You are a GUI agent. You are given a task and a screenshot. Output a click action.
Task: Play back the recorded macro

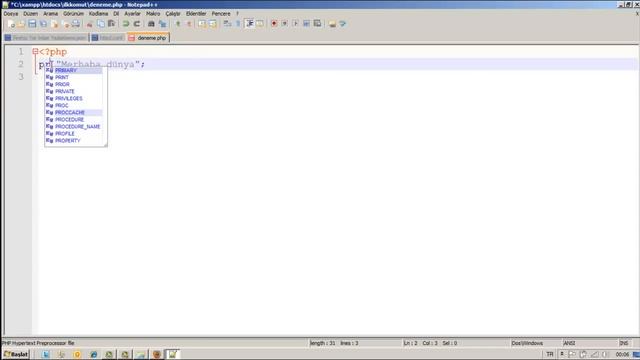(x=296, y=24)
